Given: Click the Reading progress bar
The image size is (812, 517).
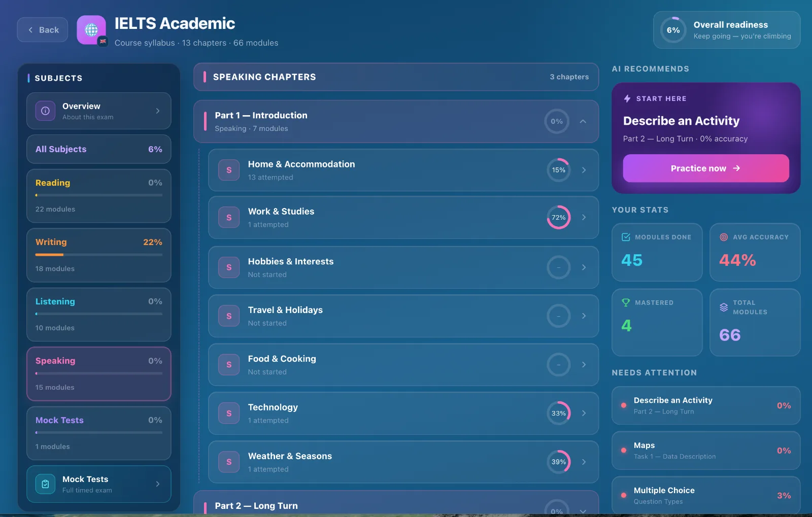Looking at the screenshot, I should (99, 195).
